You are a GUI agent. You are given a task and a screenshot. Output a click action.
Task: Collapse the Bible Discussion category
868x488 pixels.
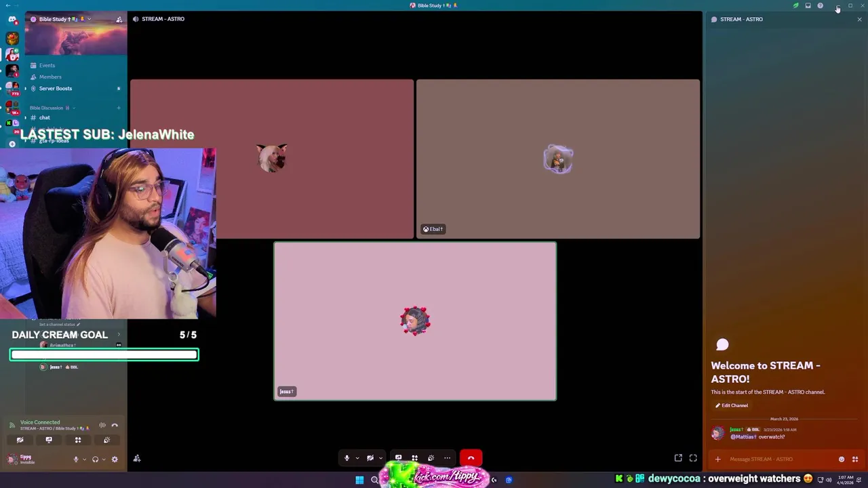[51, 108]
